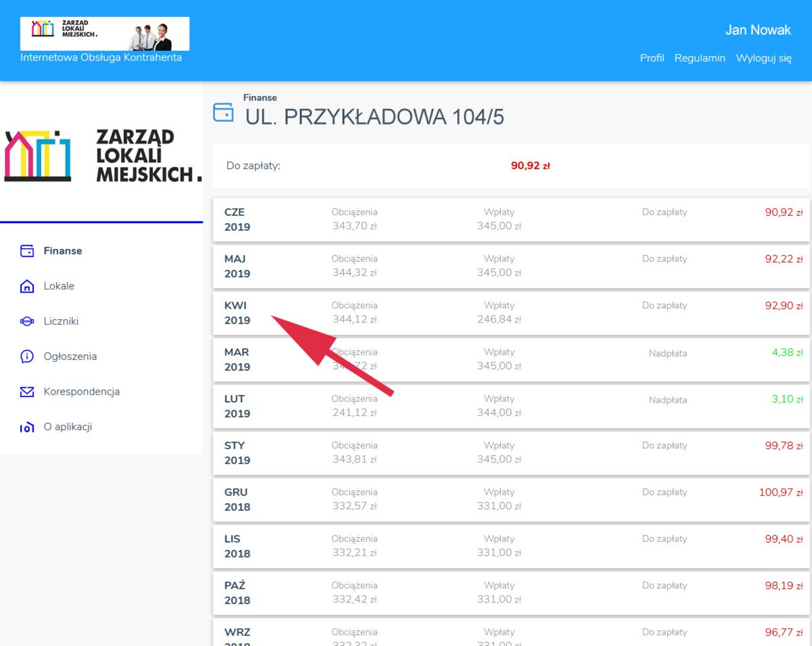Click the Liczniki meter icon
The height and width of the screenshot is (646, 812).
point(27,322)
